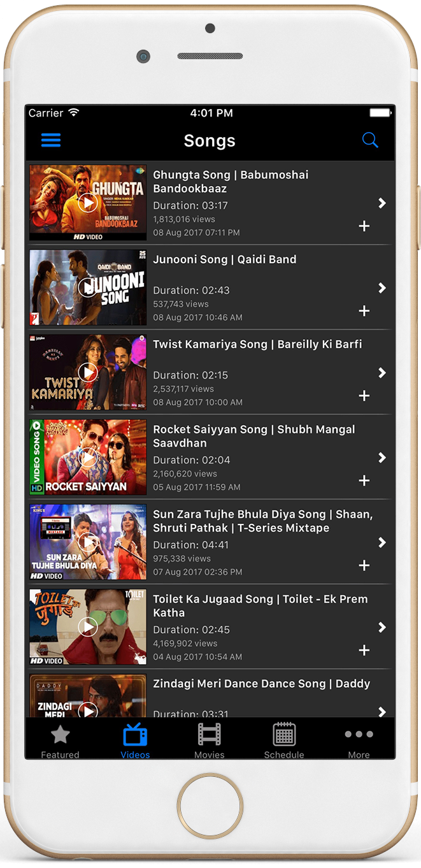Select the text Duration: 03:17
This screenshot has width=421, height=868.
pos(190,205)
